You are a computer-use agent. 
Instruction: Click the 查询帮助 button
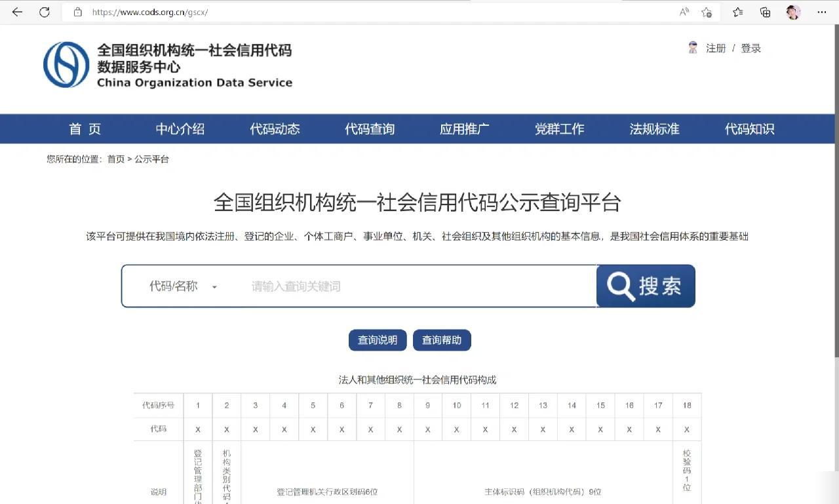(x=442, y=340)
